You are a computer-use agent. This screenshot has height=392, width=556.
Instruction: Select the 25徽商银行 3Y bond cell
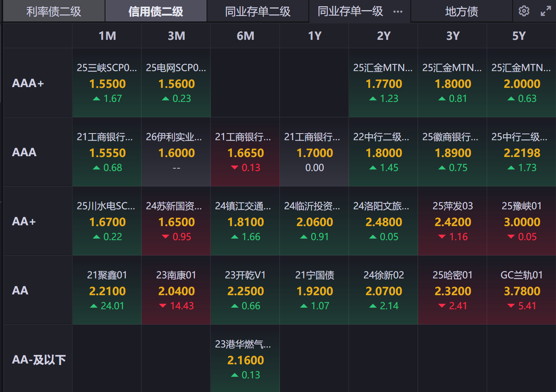click(453, 152)
